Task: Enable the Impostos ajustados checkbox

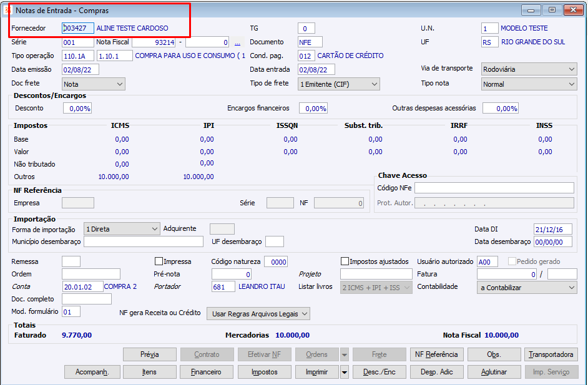Action: [x=345, y=261]
